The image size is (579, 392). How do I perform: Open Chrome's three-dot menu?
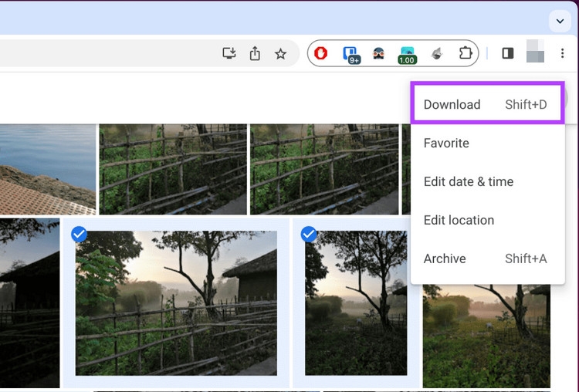[x=562, y=53]
